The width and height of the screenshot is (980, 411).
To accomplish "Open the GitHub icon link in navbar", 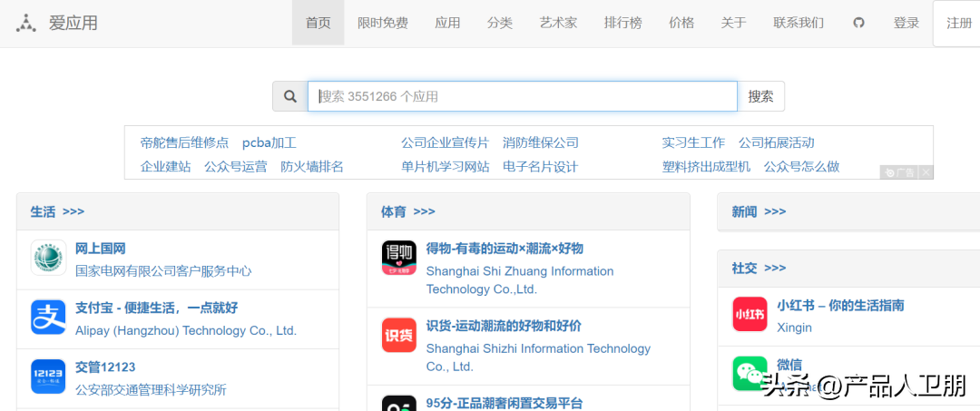I will pos(858,23).
